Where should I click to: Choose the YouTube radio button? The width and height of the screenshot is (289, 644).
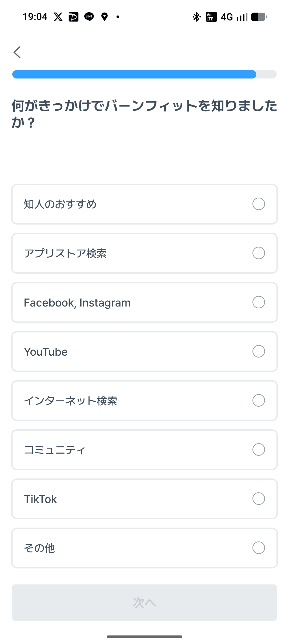[258, 351]
